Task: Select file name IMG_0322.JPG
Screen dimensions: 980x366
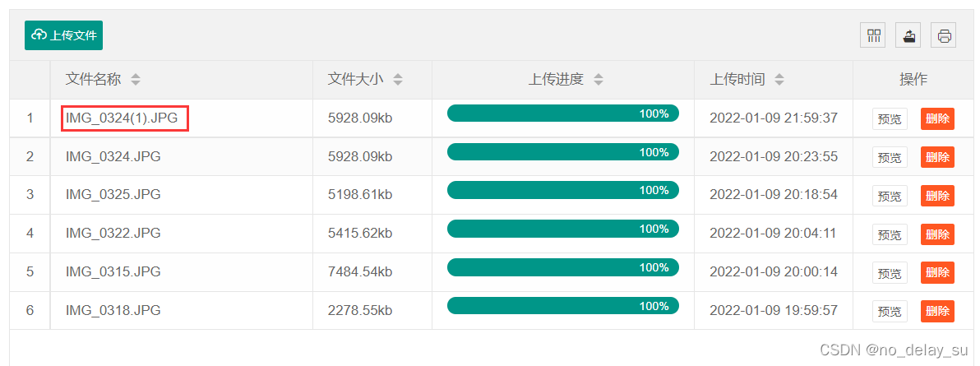Action: click(x=113, y=234)
